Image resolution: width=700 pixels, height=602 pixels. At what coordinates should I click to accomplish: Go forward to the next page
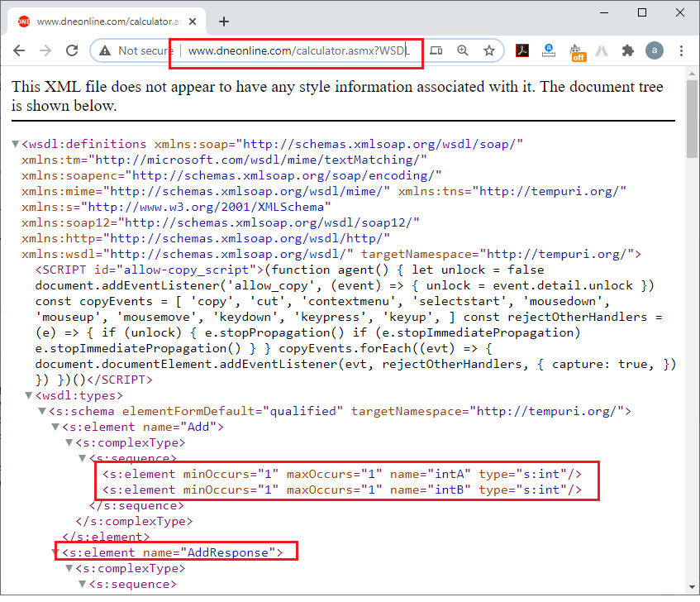(45, 50)
